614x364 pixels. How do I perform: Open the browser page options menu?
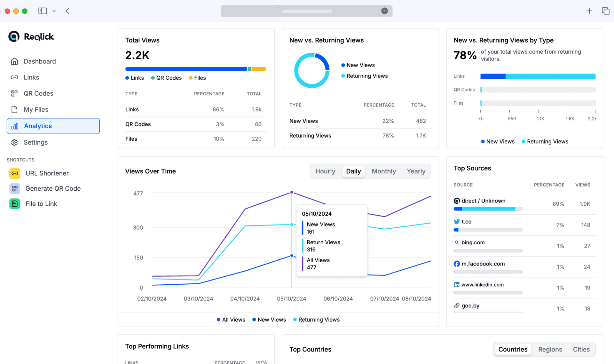(384, 11)
